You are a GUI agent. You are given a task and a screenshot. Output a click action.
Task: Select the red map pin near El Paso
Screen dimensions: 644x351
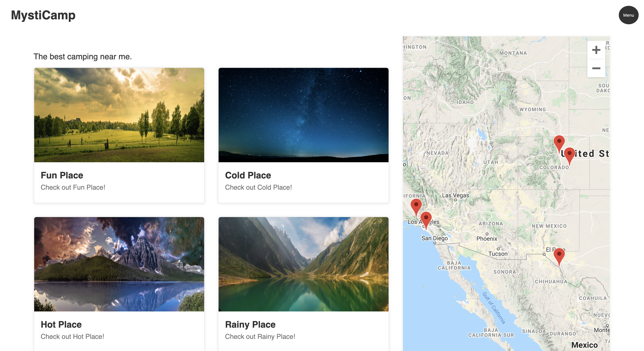559,255
